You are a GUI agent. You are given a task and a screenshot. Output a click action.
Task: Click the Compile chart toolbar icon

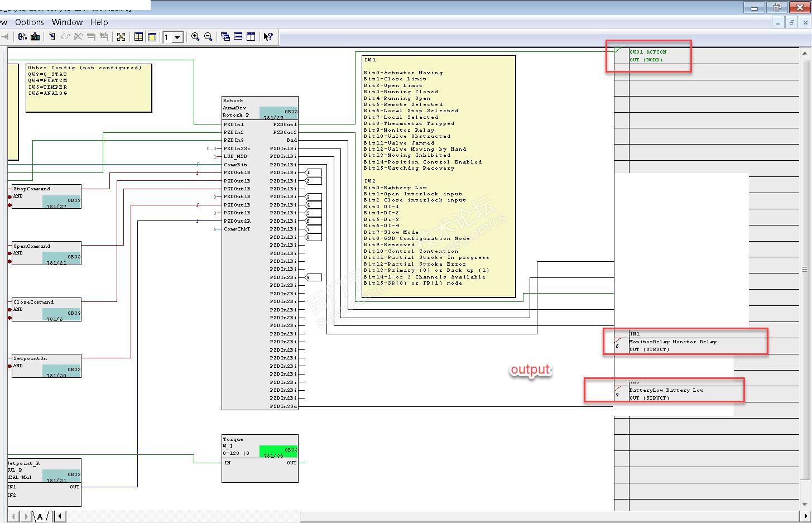pos(22,37)
